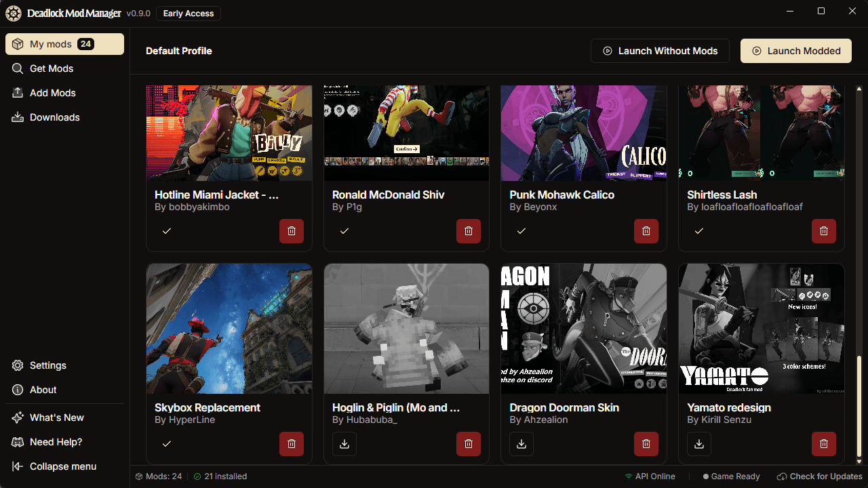
Task: Open the Add Mods page
Action: pyautogui.click(x=52, y=93)
